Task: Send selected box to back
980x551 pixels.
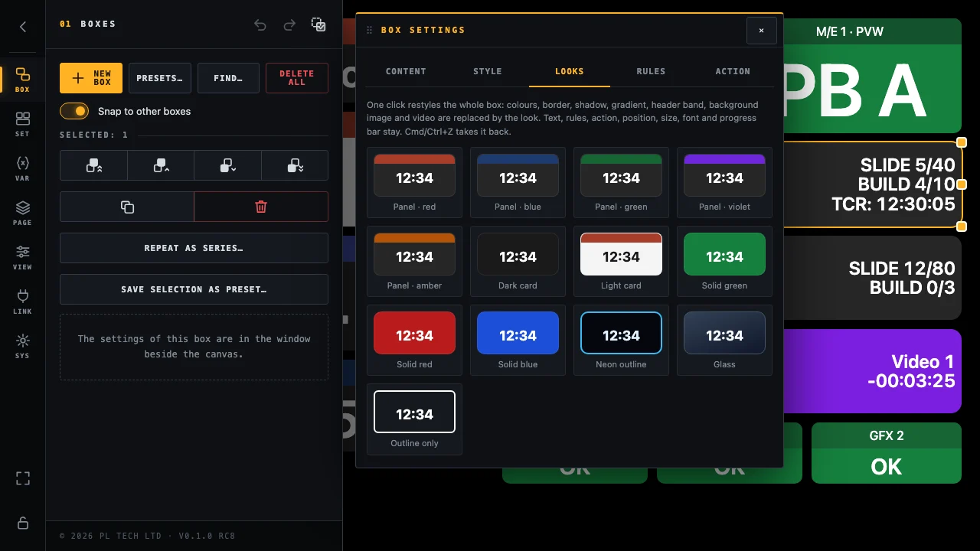Action: tap(295, 165)
